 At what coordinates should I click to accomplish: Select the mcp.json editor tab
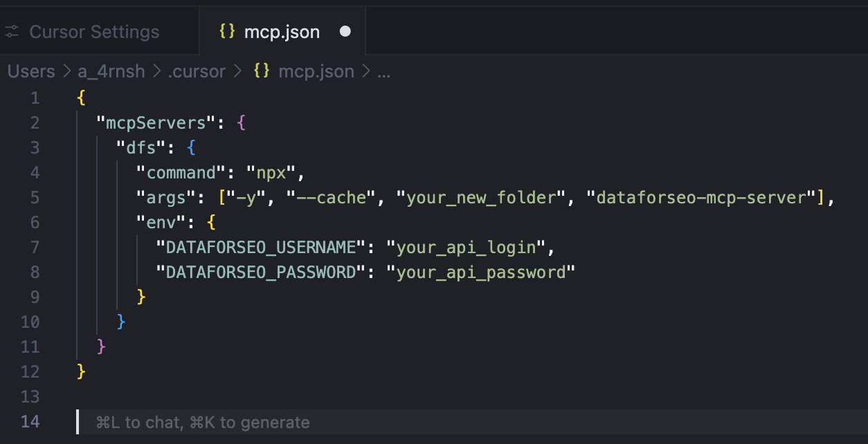pos(282,32)
